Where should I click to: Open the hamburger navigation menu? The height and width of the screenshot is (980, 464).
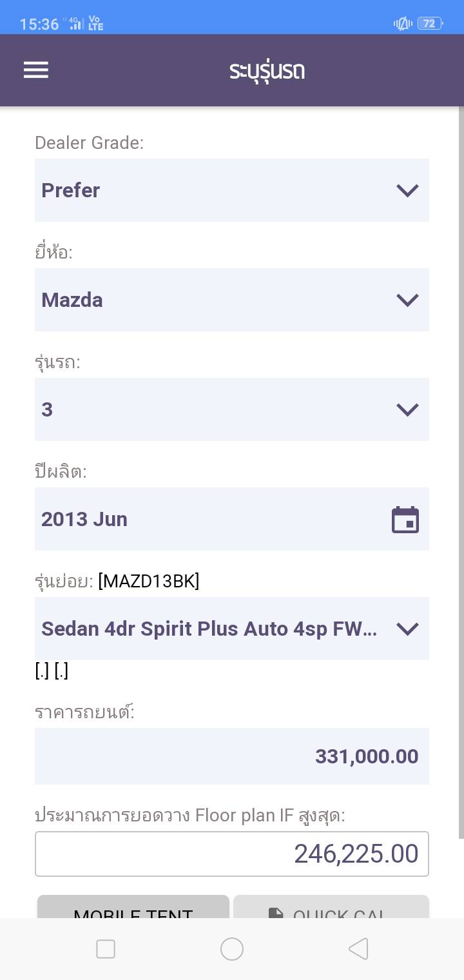(x=36, y=70)
